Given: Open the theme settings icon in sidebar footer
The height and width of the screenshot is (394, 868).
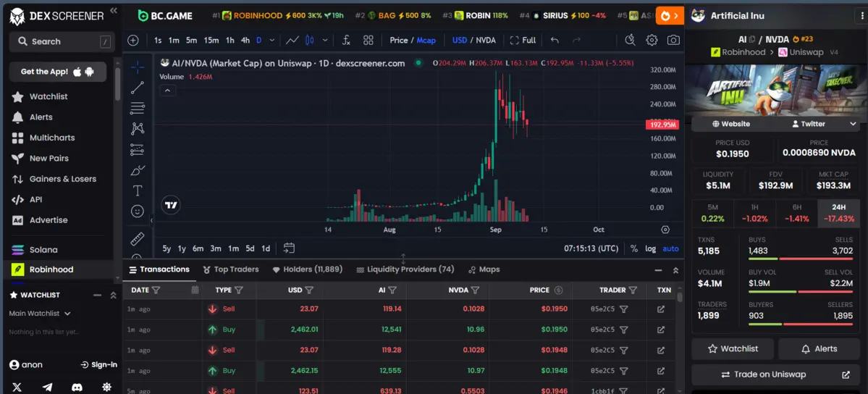Looking at the screenshot, I should [x=107, y=387].
